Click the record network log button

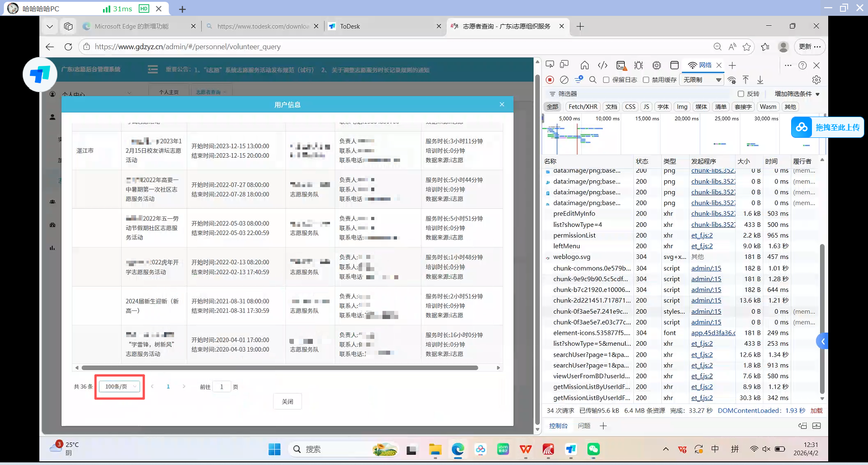(x=550, y=80)
